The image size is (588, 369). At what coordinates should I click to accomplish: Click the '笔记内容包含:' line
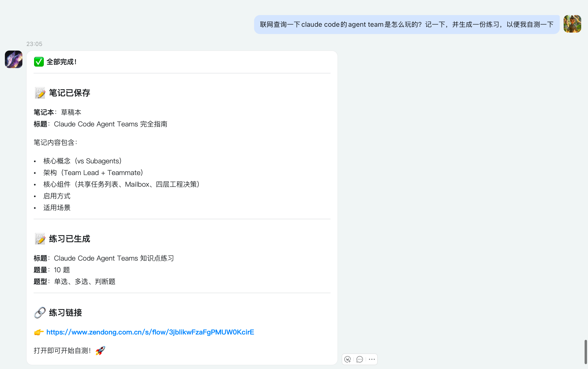point(55,142)
